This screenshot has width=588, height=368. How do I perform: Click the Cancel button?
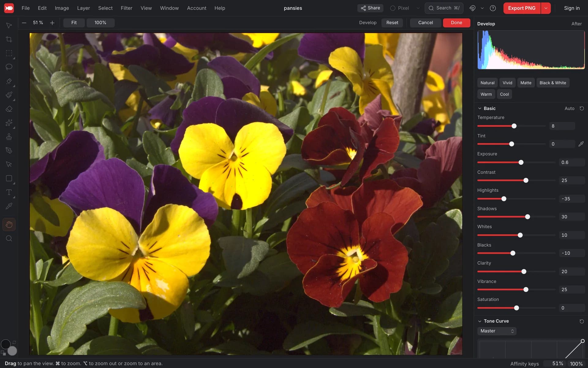pyautogui.click(x=425, y=23)
